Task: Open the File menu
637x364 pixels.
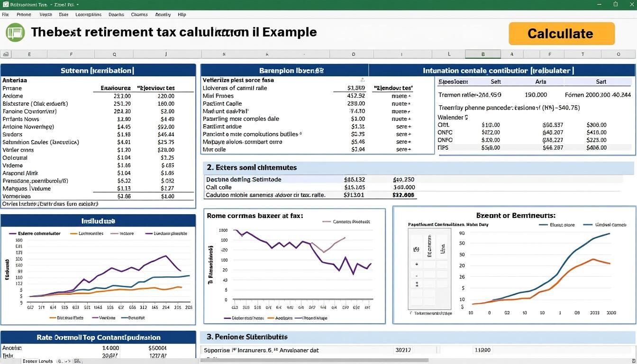Action: point(5,14)
